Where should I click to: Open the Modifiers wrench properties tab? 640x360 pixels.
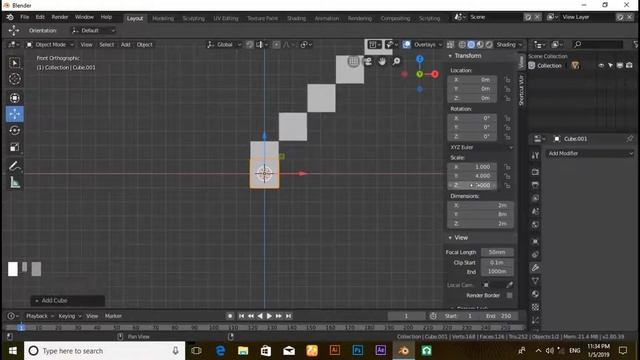[535, 268]
